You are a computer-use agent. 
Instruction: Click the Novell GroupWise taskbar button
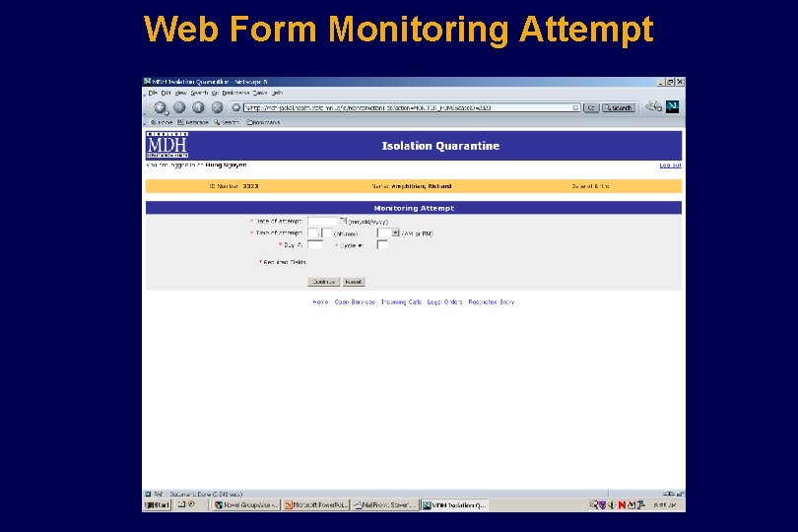point(246,505)
